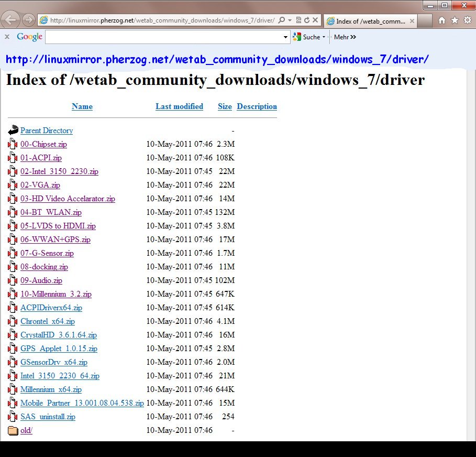Open a new blank tab
The image size is (476, 457).
point(425,21)
